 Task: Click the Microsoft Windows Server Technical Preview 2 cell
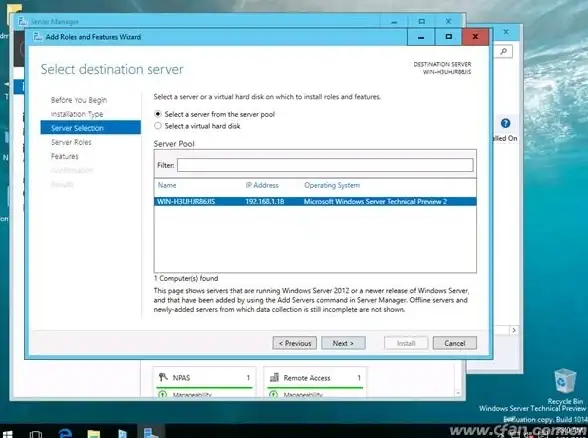coord(375,201)
